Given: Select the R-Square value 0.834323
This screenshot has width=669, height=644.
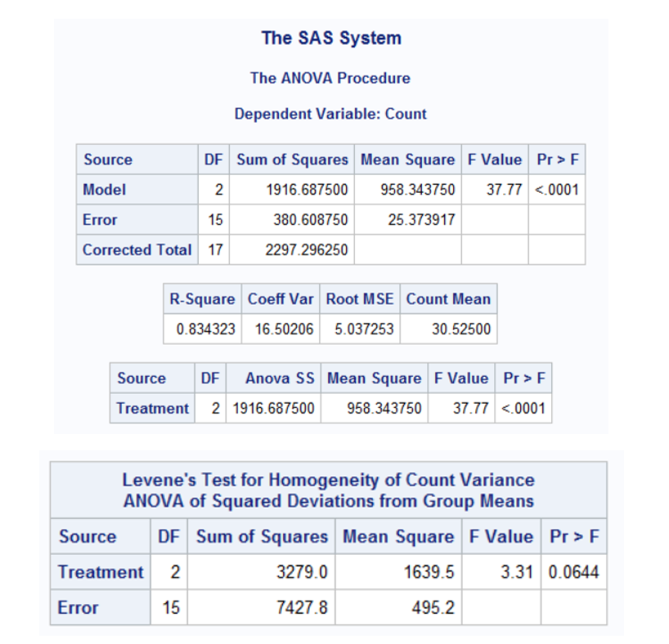Looking at the screenshot, I should [206, 329].
